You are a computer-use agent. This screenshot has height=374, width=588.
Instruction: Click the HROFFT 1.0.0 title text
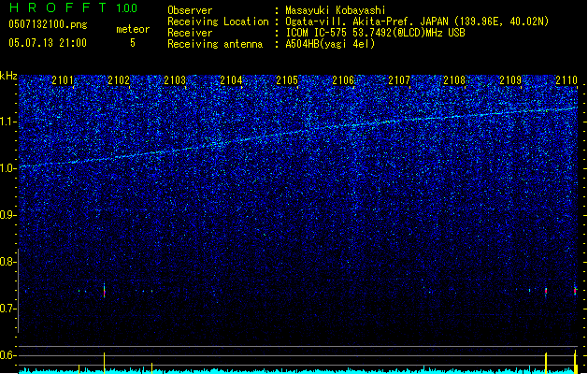[x=73, y=7]
